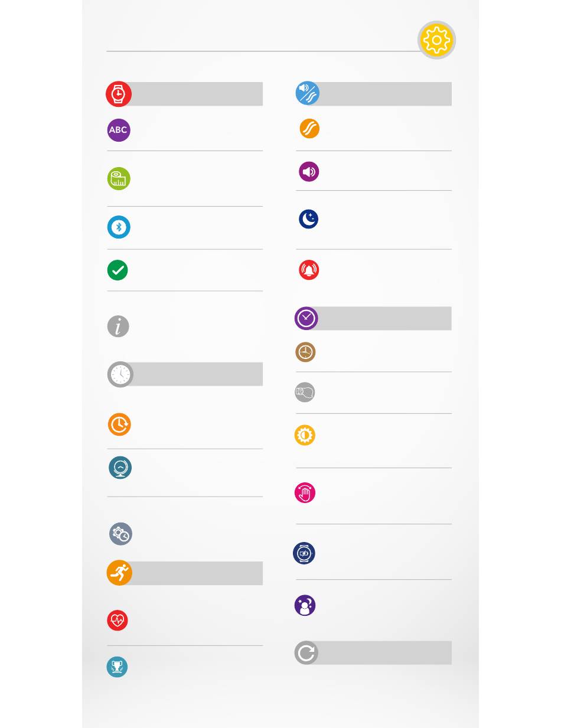The image size is (561, 728).
Task: Tap the teal trophy goals icon
Action: [117, 667]
